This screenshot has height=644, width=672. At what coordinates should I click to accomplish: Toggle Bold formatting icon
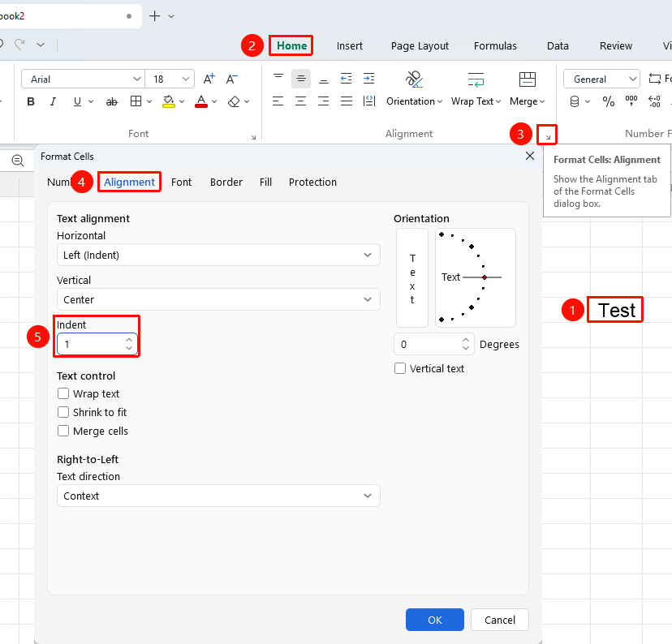point(30,101)
